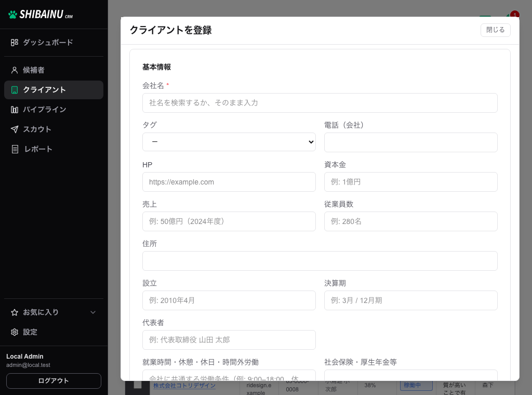The height and width of the screenshot is (395, 532).
Task: Open 設定 in the sidebar
Action: click(54, 332)
